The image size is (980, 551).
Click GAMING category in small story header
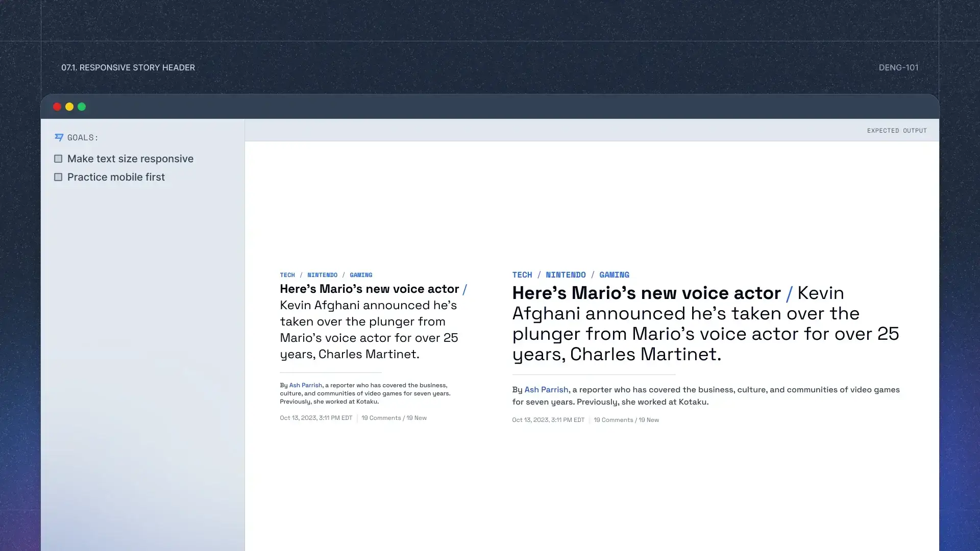[x=361, y=275]
